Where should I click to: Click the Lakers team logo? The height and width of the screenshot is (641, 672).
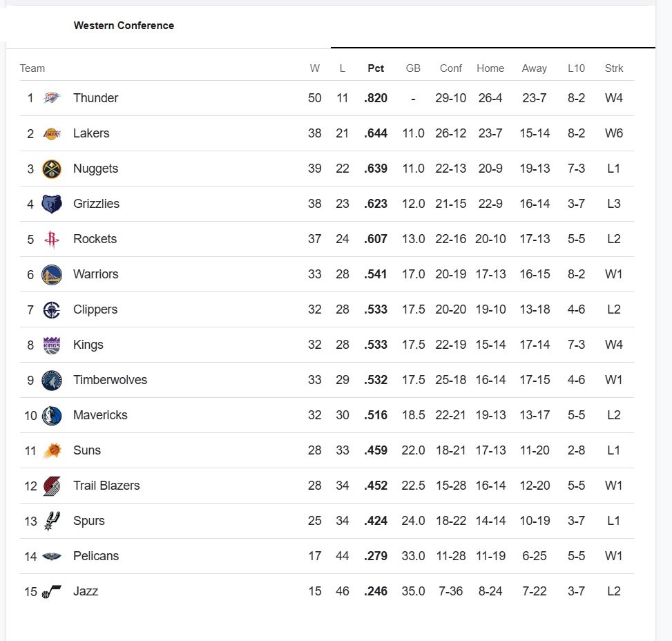52,133
